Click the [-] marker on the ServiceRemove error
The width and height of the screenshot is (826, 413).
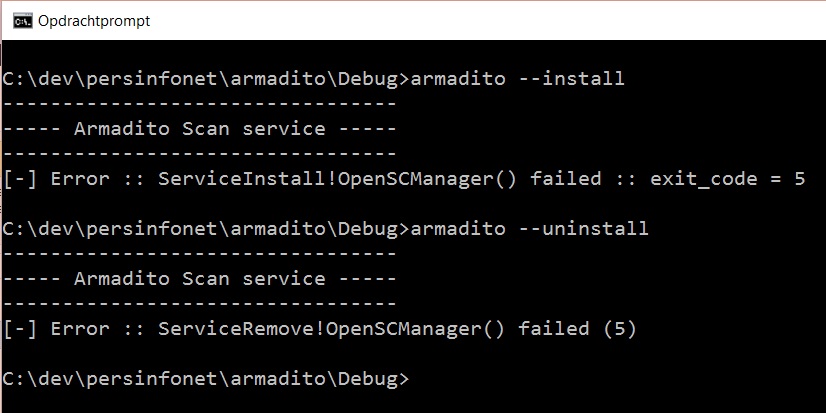click(20, 329)
